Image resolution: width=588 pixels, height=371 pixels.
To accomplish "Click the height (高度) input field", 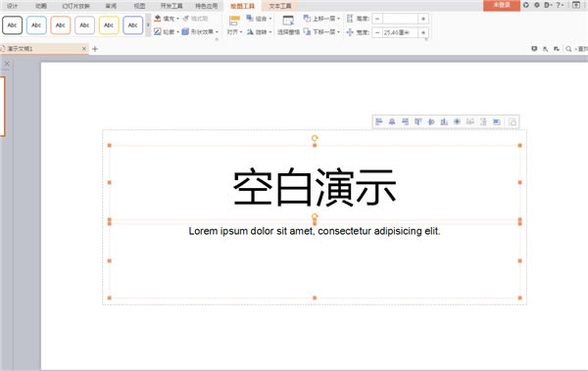I will 400,19.
